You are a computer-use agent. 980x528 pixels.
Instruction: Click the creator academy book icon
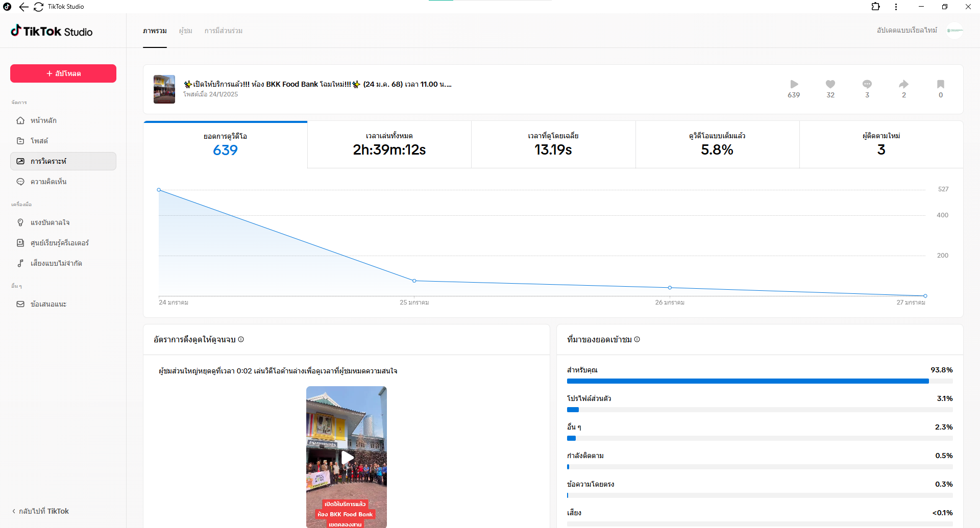pyautogui.click(x=20, y=243)
